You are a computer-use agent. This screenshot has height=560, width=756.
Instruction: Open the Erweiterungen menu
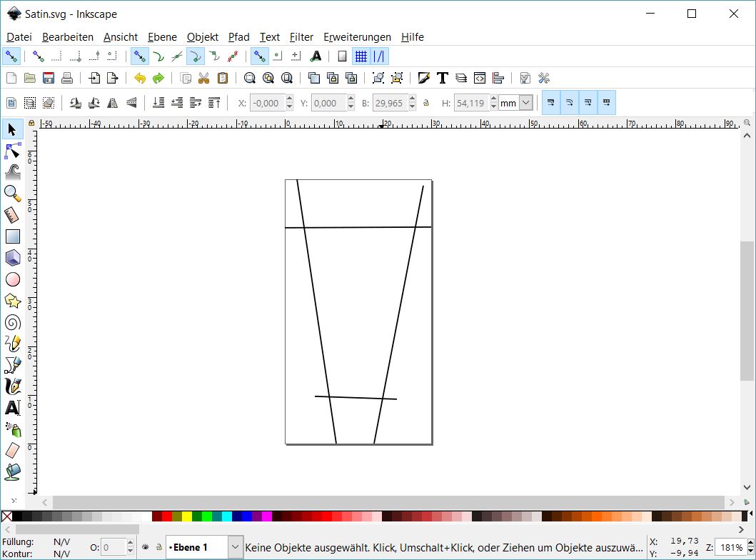pyautogui.click(x=357, y=37)
